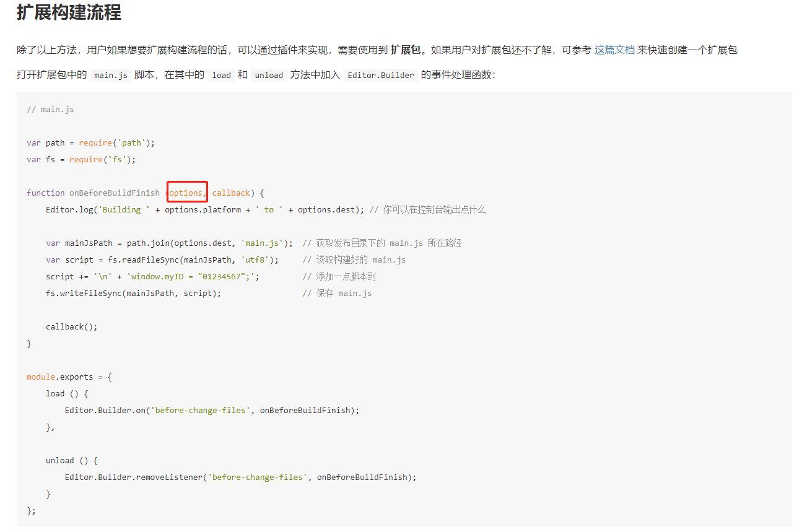Click inline code "main.js" in the paragraph

[111, 76]
